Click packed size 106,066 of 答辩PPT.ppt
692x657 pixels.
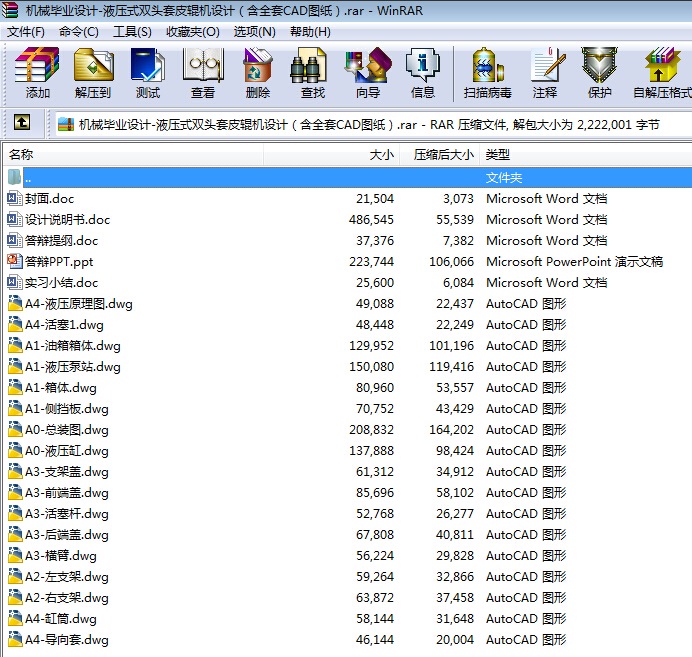451,262
